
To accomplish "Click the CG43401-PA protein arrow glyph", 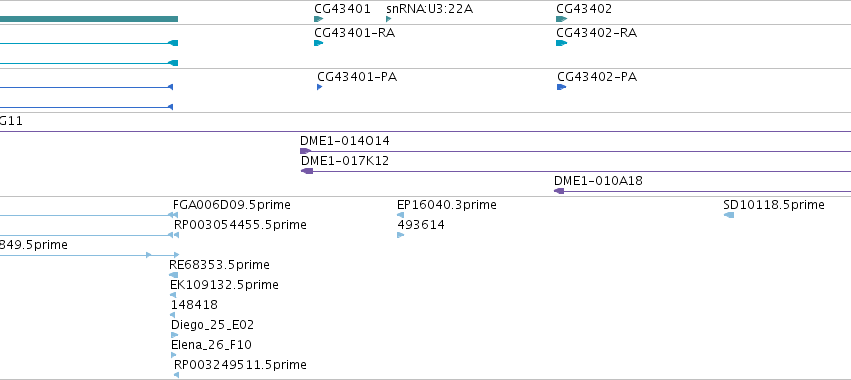I will click(x=320, y=87).
